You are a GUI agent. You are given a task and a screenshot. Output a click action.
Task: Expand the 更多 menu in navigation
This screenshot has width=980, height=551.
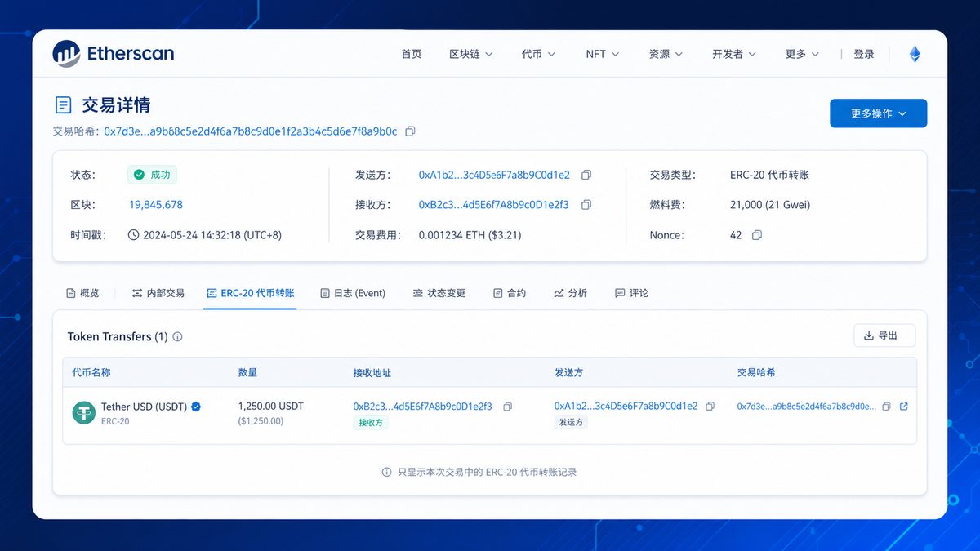(x=802, y=54)
